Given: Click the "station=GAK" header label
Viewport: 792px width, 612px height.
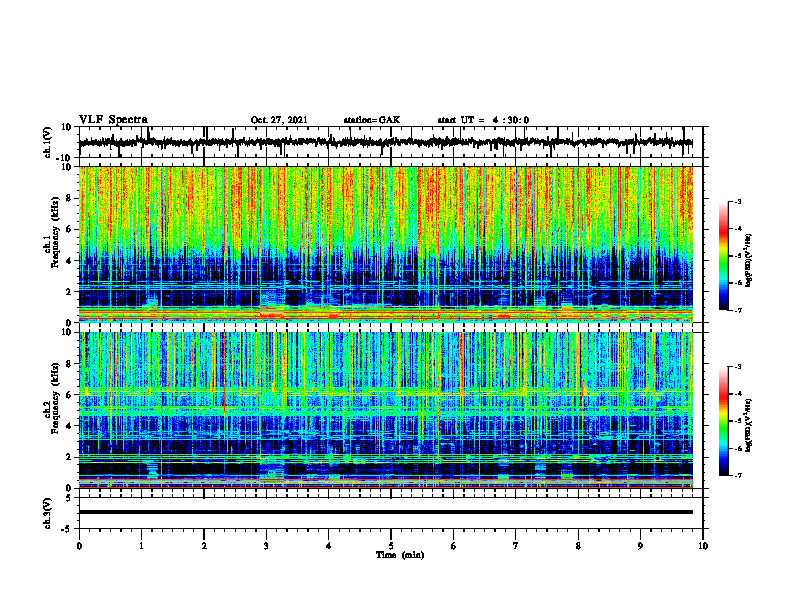Looking at the screenshot, I should click(372, 120).
